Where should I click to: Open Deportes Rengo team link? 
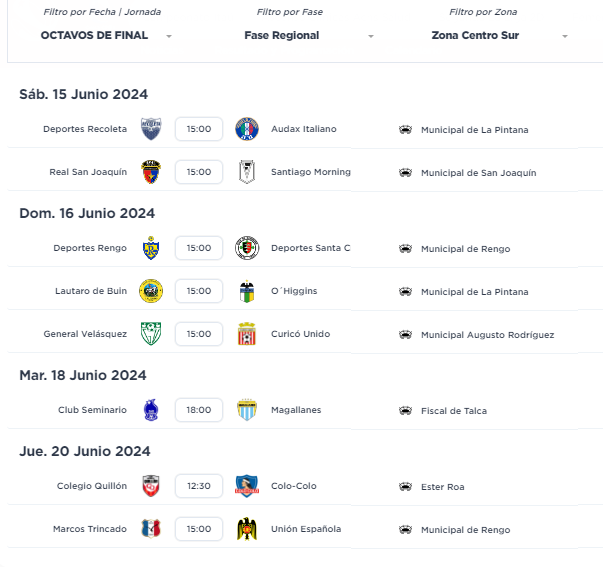(x=90, y=248)
